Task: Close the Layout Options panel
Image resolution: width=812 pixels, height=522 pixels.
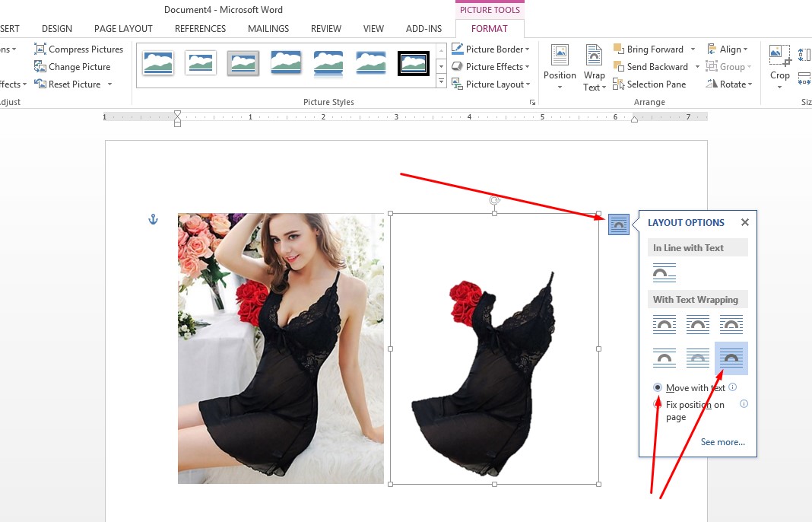Action: coord(744,222)
